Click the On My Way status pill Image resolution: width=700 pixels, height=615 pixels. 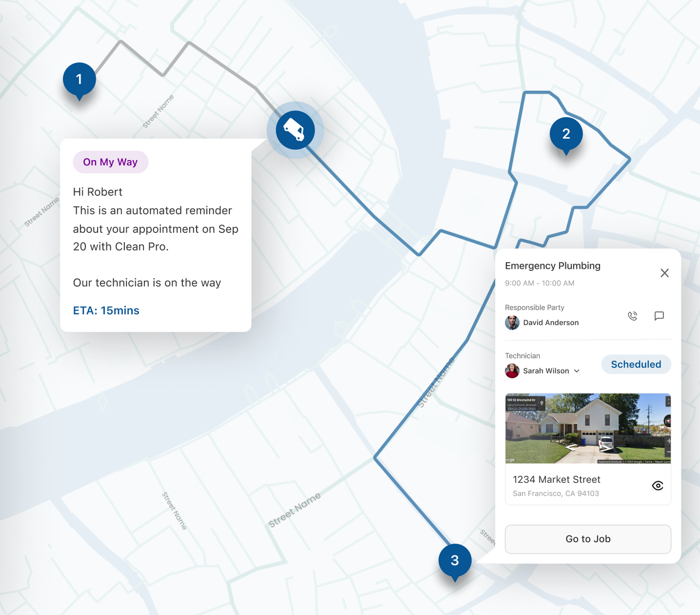pos(110,162)
